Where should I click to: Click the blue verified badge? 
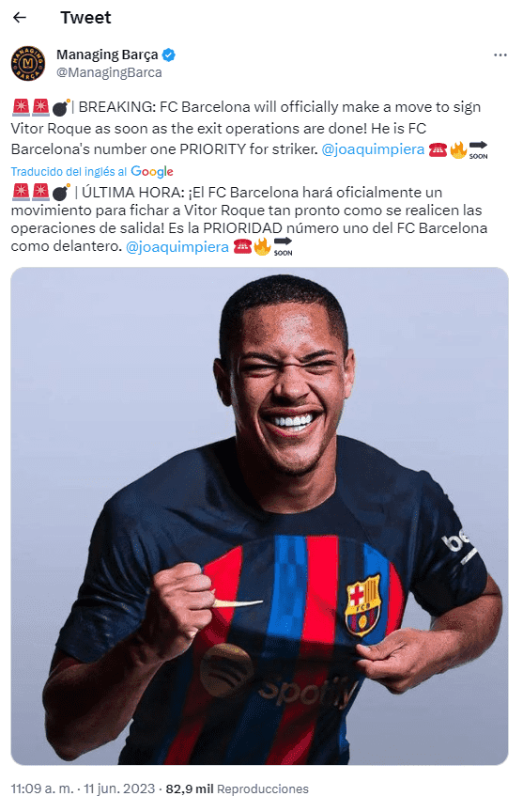click(169, 55)
